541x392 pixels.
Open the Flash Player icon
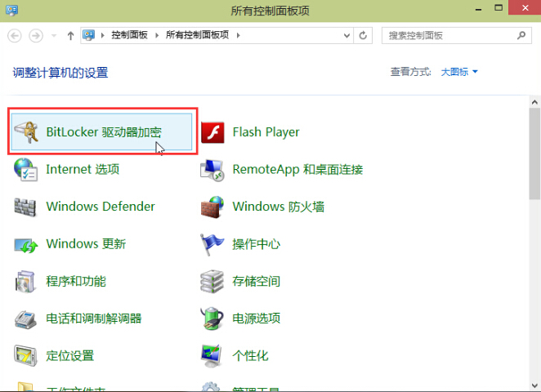[x=212, y=132]
